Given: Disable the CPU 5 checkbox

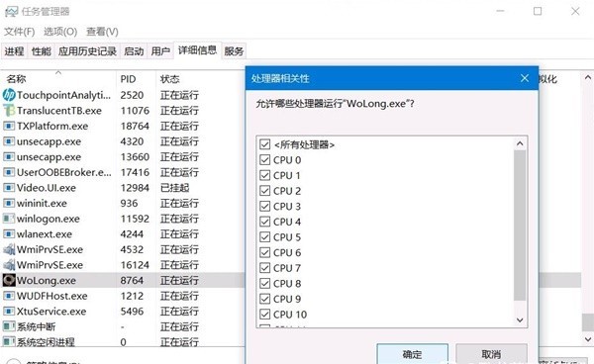Looking at the screenshot, I should [264, 237].
